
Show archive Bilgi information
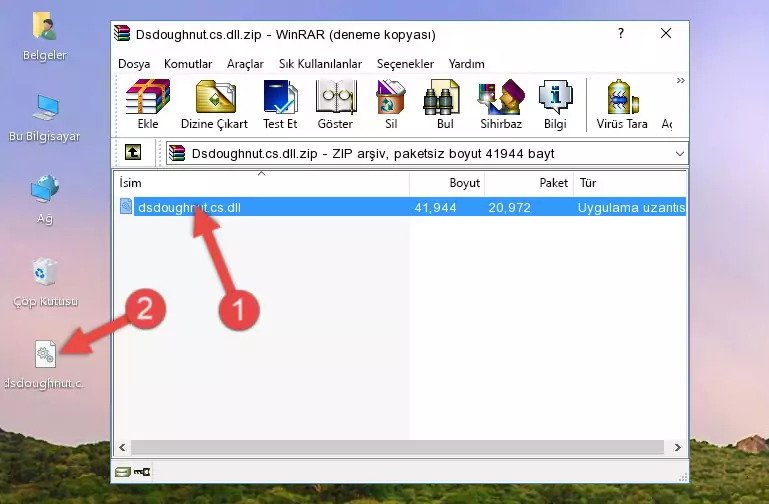point(555,104)
